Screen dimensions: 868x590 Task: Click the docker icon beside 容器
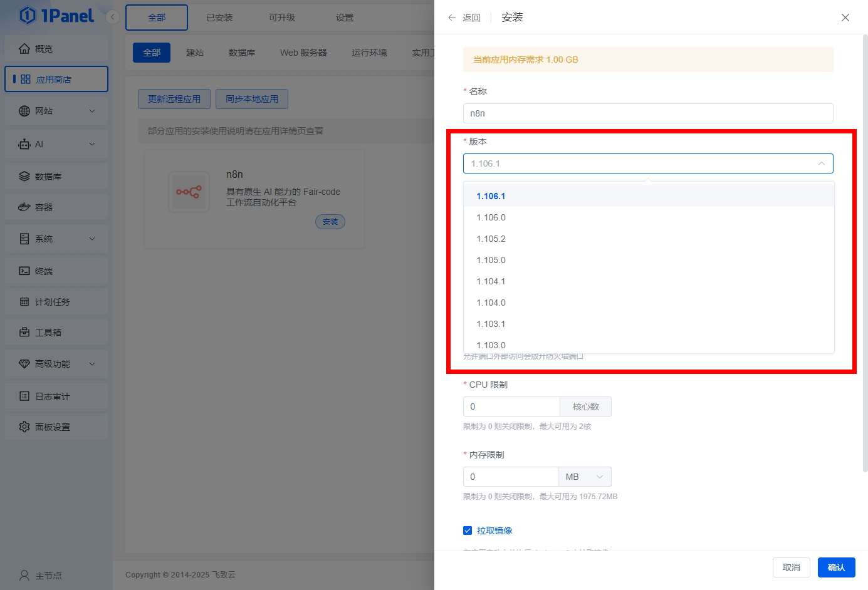point(24,207)
